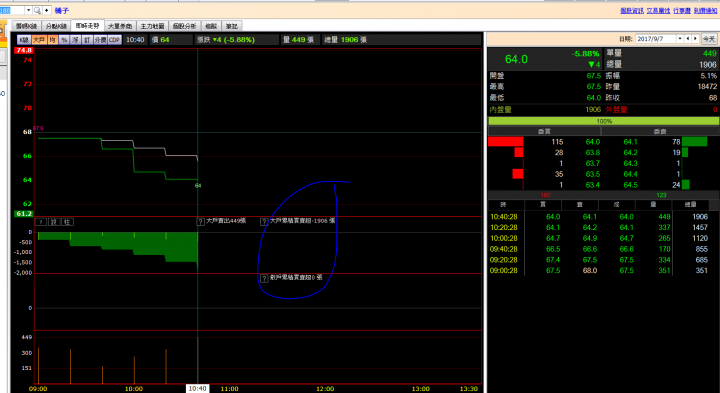Click help icon beside 散戶累積買賣超

264,278
